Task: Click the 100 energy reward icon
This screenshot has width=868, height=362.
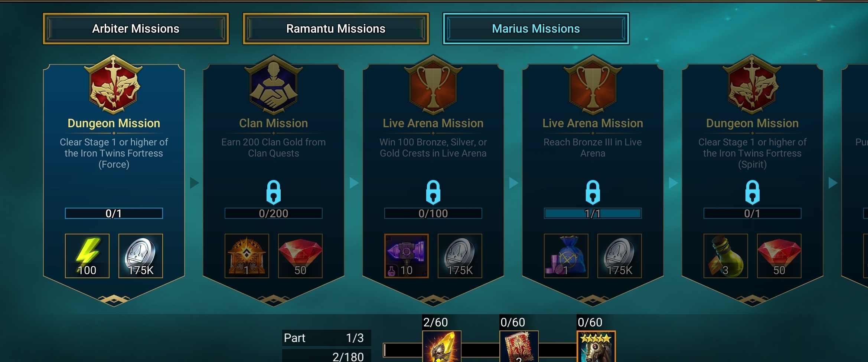Action: point(87,256)
